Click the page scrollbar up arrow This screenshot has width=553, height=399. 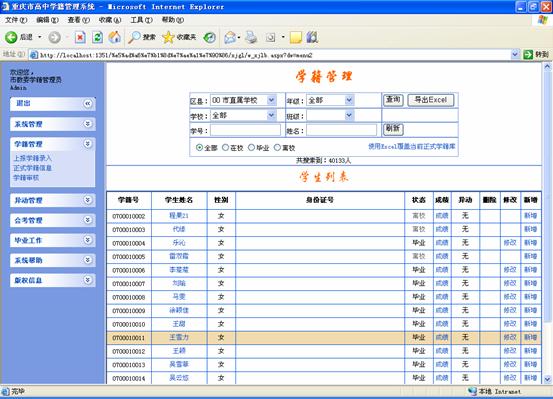click(x=547, y=66)
